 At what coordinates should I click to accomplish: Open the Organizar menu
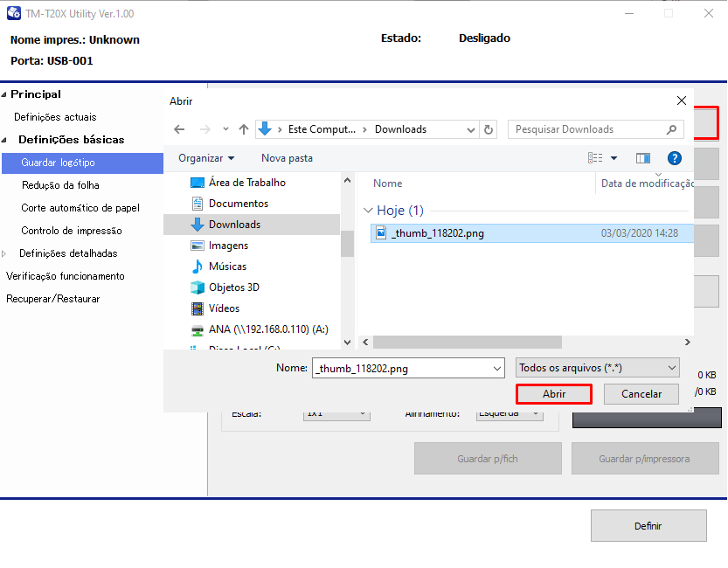[x=206, y=158]
